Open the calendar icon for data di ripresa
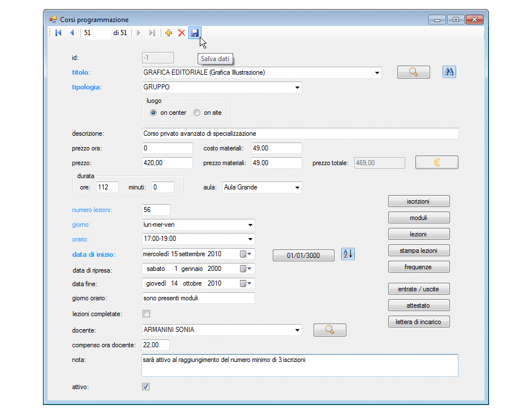 246,269
